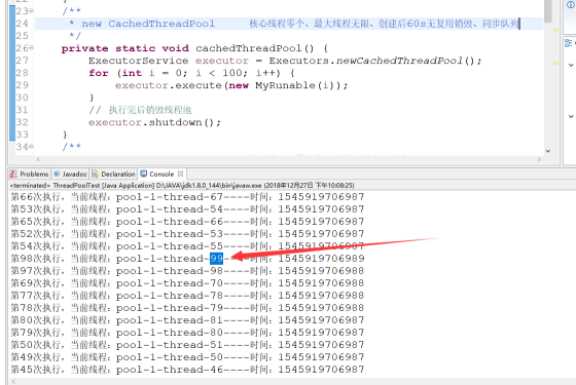Click console line pool-1-thread-54
The height and width of the screenshot is (385, 576).
[x=187, y=209]
